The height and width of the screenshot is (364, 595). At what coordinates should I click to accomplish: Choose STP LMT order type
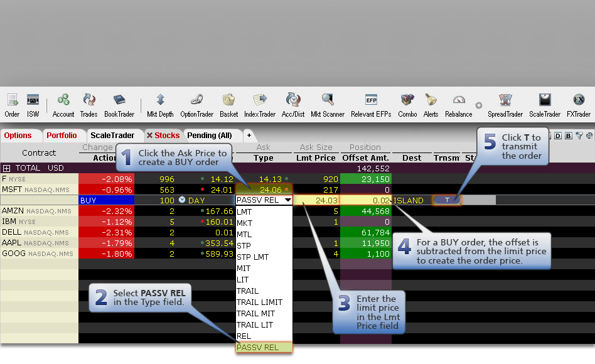(x=264, y=257)
